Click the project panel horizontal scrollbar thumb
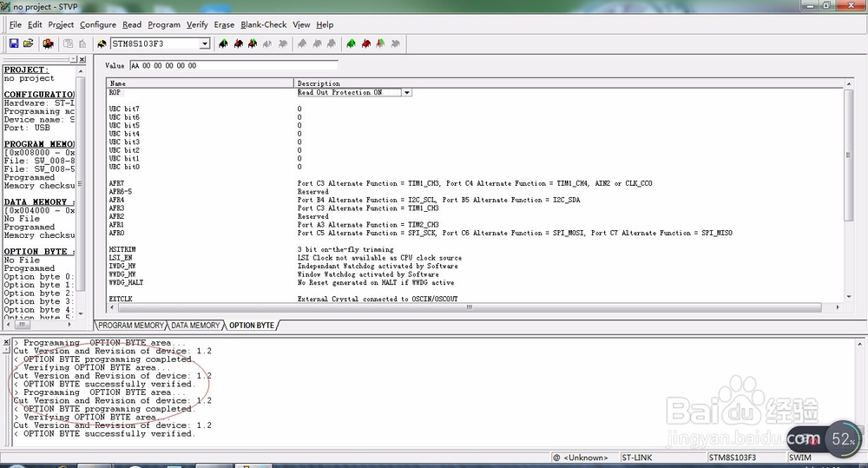The width and height of the screenshot is (868, 468). [22, 325]
